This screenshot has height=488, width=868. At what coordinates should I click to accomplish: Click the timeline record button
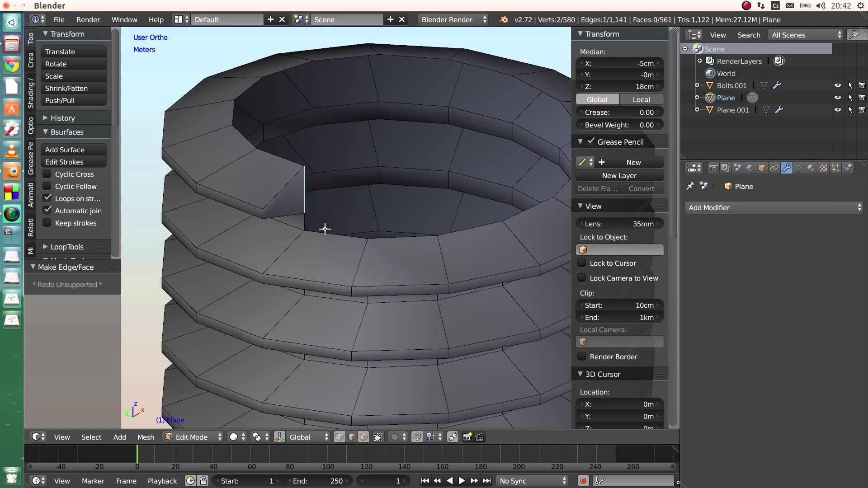click(x=583, y=481)
